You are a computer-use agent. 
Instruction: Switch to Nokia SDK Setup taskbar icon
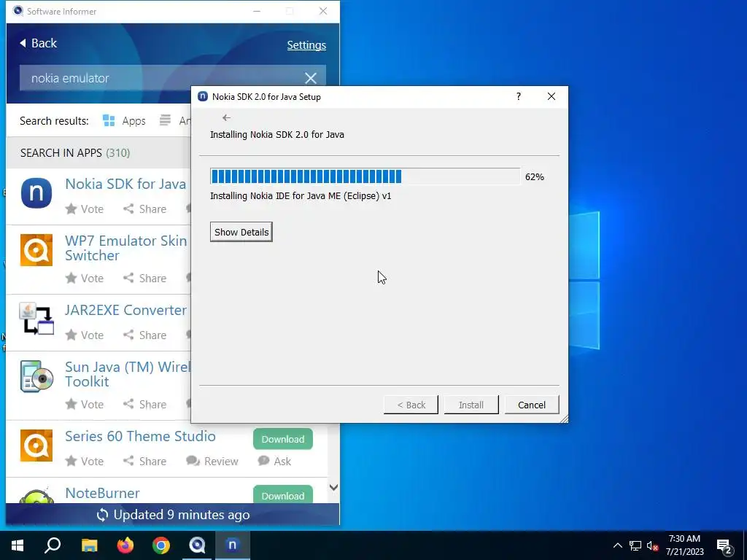(x=233, y=545)
